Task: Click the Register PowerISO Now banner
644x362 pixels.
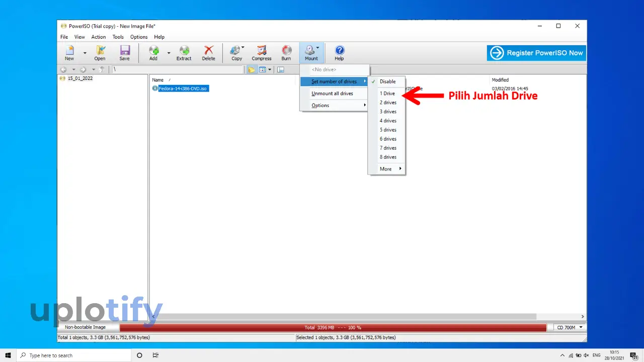Action: pos(536,53)
